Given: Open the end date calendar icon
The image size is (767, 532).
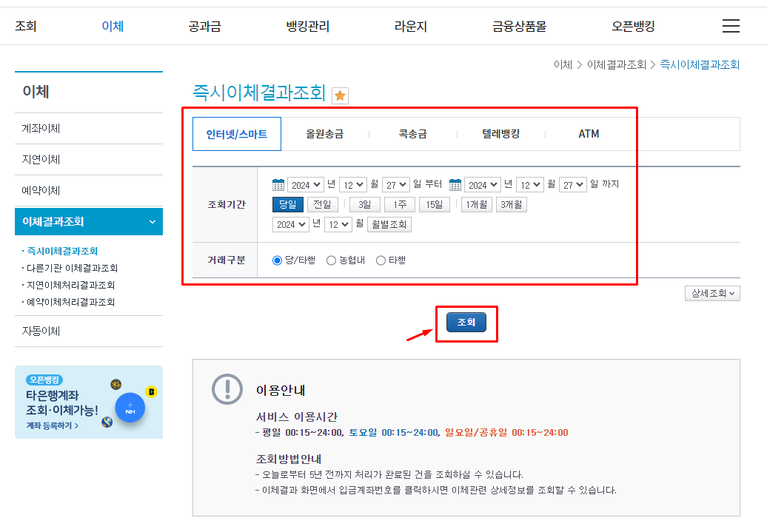Looking at the screenshot, I should tap(456, 183).
